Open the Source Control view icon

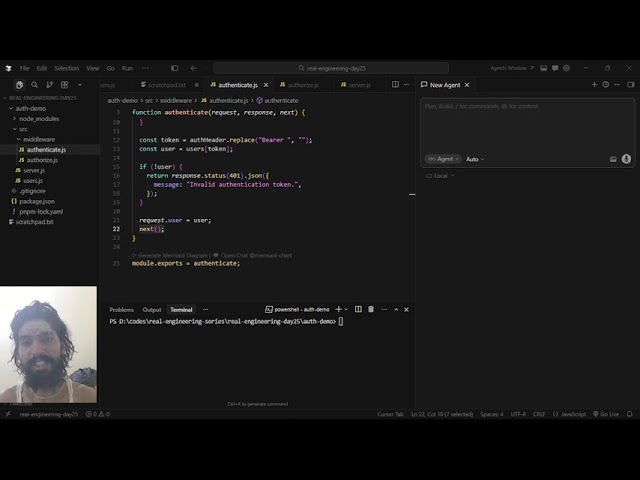49,85
